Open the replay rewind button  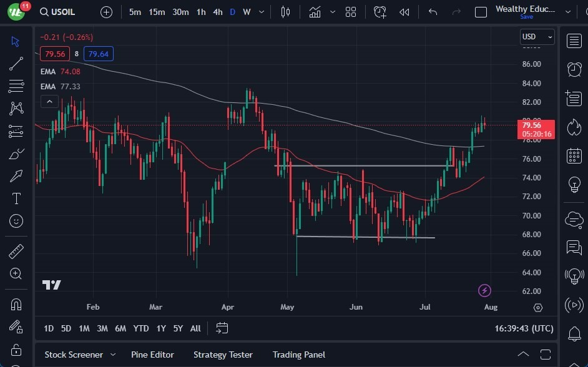[404, 12]
